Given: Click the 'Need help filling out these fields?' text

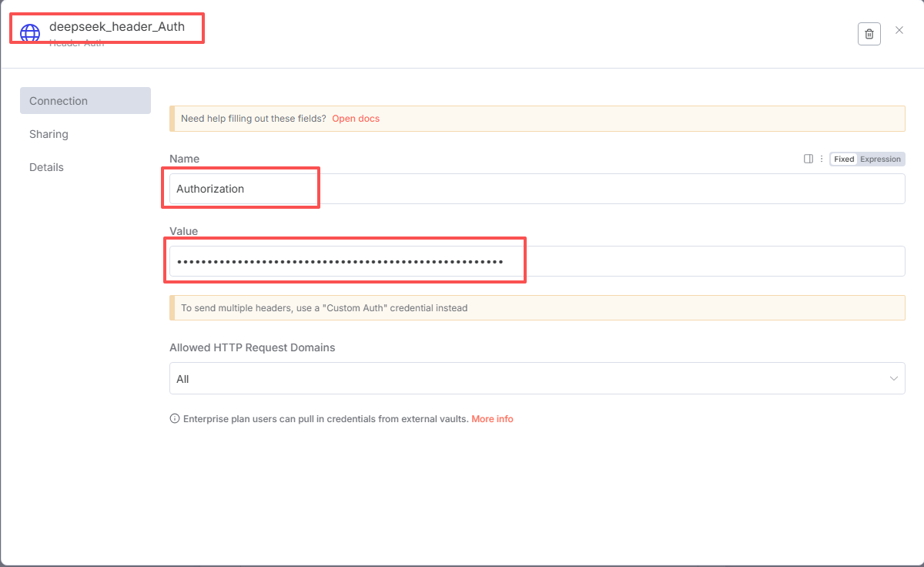Looking at the screenshot, I should click(x=253, y=119).
